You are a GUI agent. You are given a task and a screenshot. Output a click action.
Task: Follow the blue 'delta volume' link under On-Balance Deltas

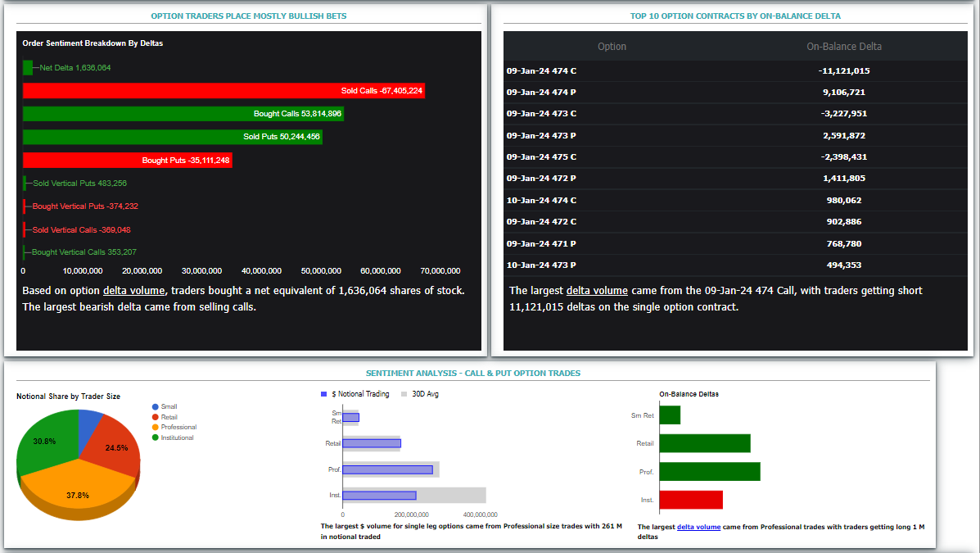pos(698,528)
